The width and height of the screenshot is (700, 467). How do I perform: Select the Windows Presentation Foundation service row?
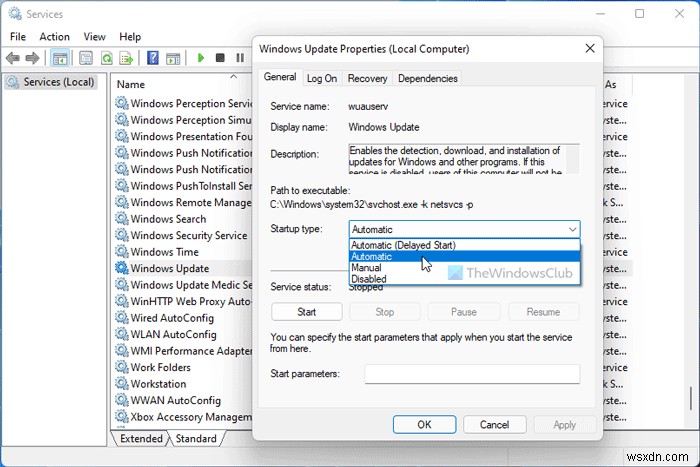point(183,136)
